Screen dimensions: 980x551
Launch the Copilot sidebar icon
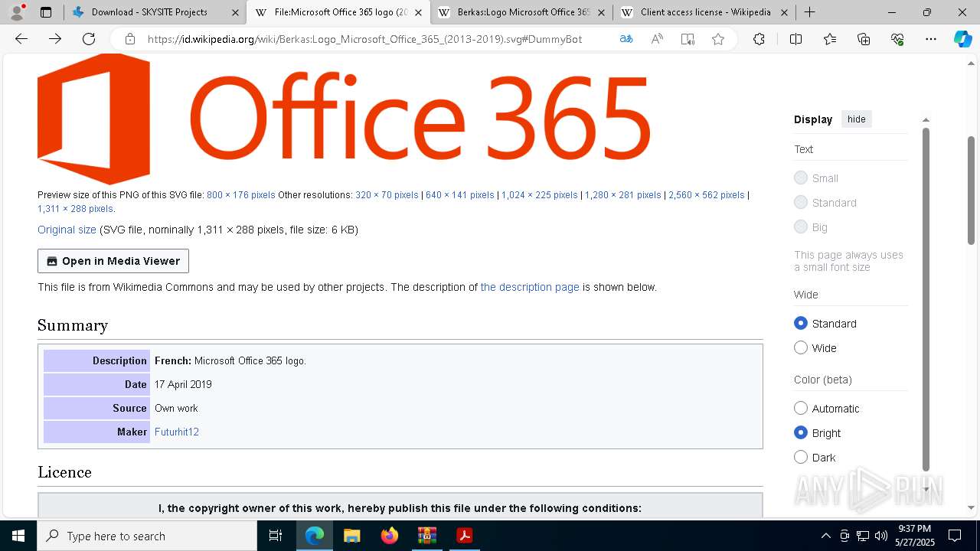[x=962, y=39]
